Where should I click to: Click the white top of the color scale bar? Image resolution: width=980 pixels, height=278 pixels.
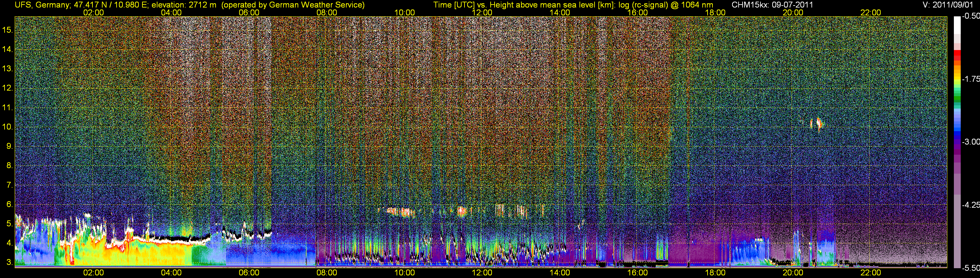tap(957, 25)
